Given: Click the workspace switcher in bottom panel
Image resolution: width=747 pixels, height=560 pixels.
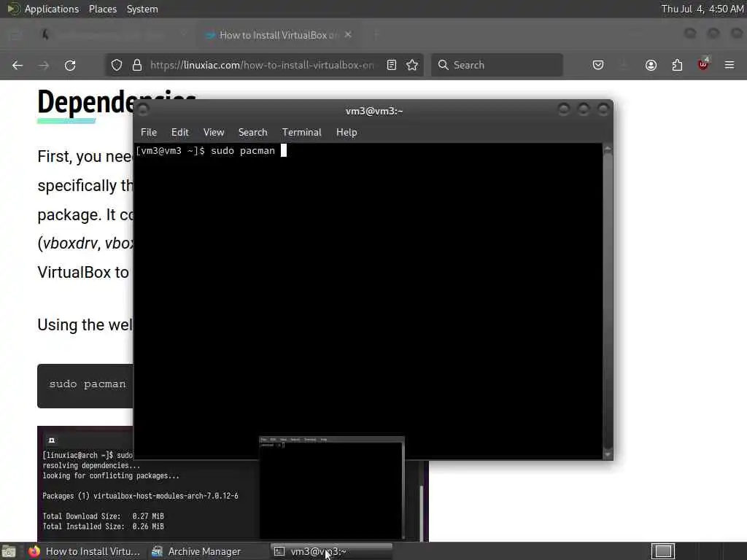Looking at the screenshot, I should click(x=663, y=551).
